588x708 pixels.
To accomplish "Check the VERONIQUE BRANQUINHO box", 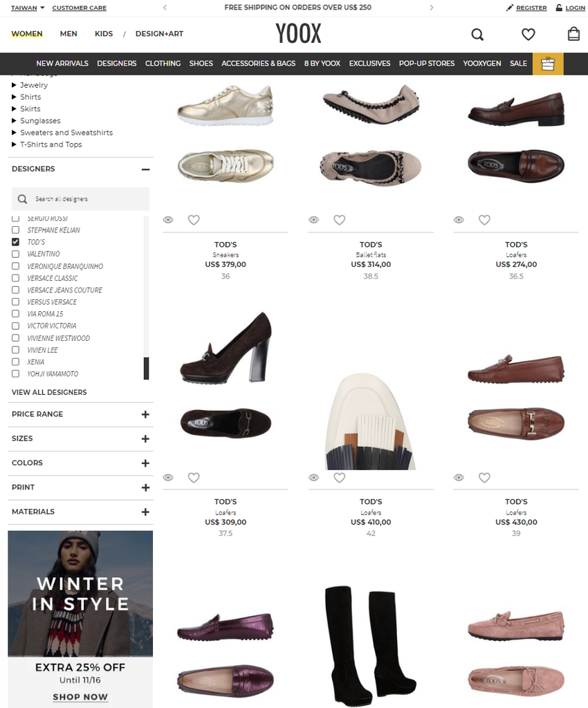I will click(x=15, y=266).
